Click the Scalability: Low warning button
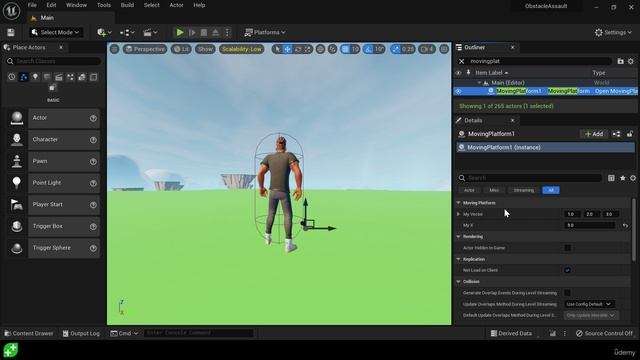 click(x=242, y=49)
